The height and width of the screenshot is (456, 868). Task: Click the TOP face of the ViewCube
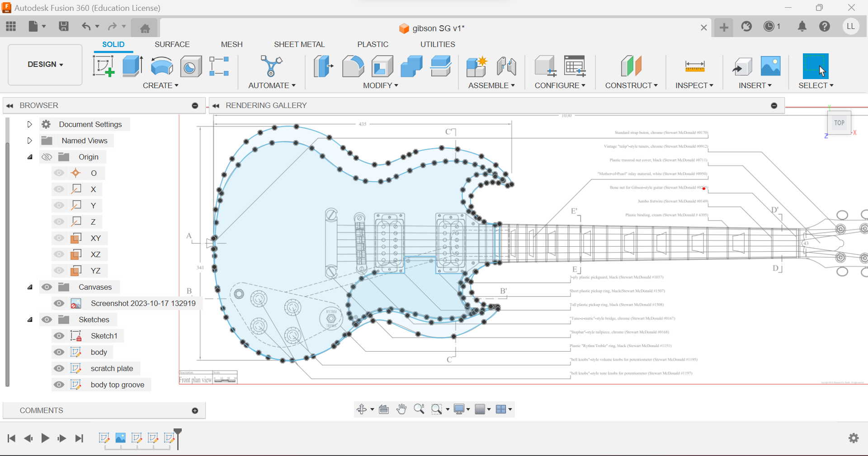(840, 123)
